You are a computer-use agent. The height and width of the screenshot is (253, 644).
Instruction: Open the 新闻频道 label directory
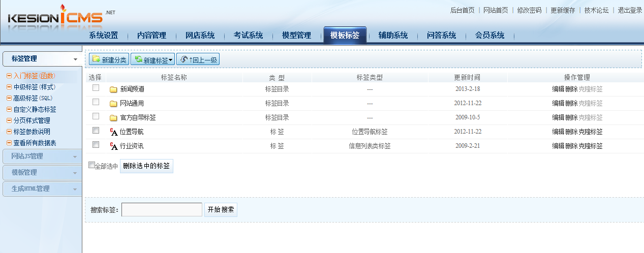(132, 89)
